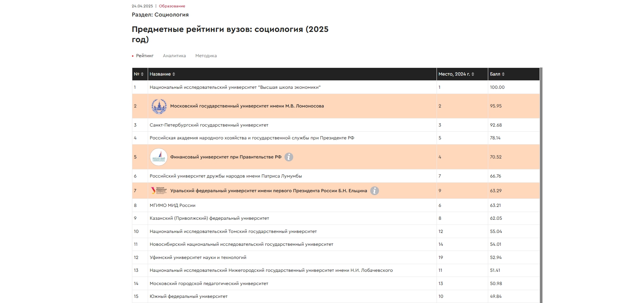The image size is (644, 303).
Task: Click the Место, 2024 г. column header
Action: 462,74
